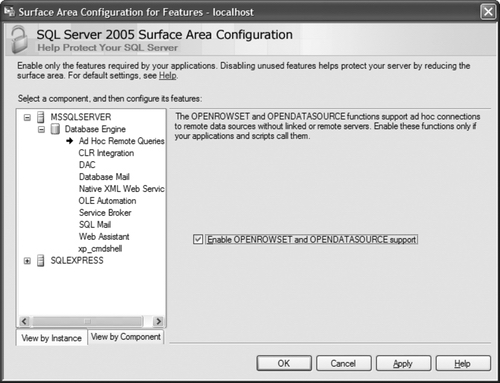The height and width of the screenshot is (383, 500).
Task: Select DAC feature in tree
Action: click(87, 165)
